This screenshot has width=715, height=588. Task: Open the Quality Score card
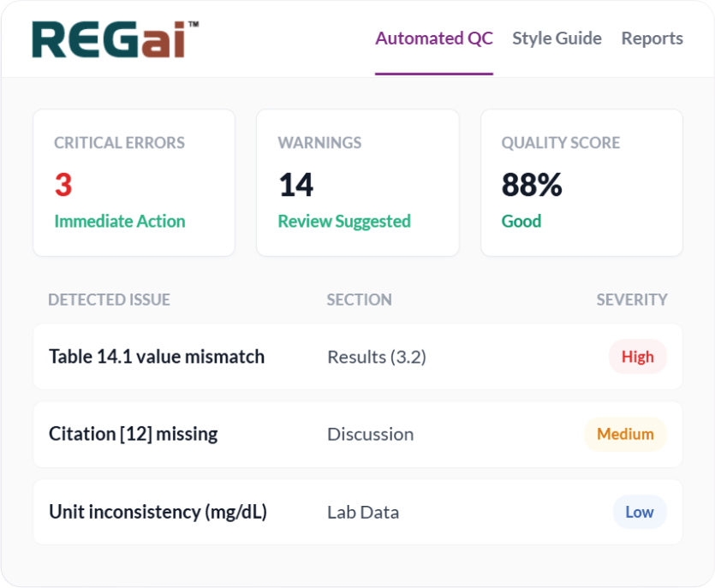click(x=581, y=181)
